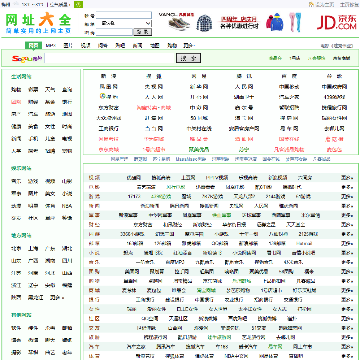Viewport: 360px width, 360px height.
Task: Expand 更多 after 黑龙江 in regional sites
Action: pos(57,297)
